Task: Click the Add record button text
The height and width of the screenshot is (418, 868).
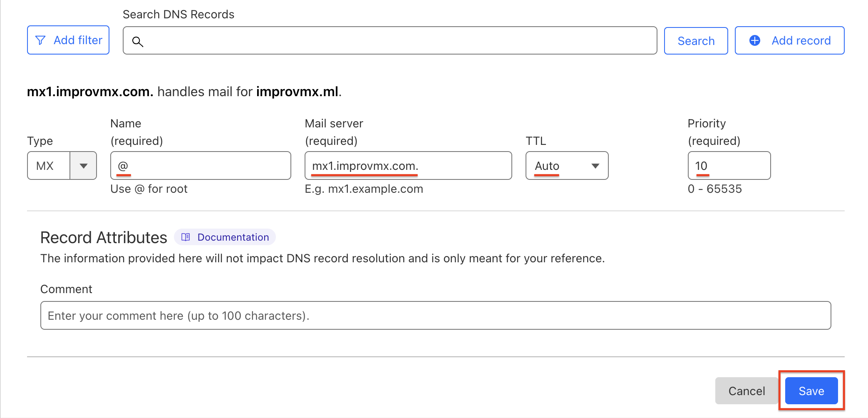Action: pyautogui.click(x=801, y=40)
